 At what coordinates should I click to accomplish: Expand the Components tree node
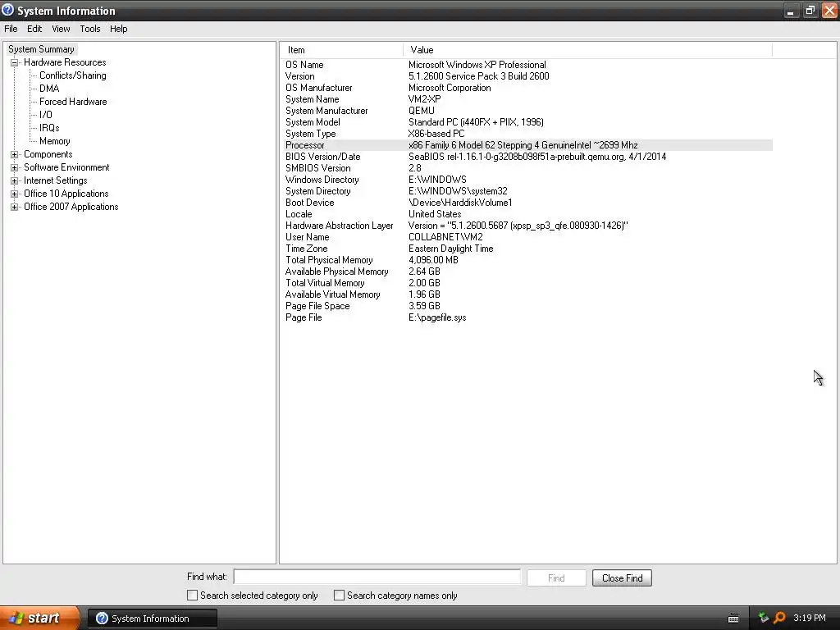[15, 154]
